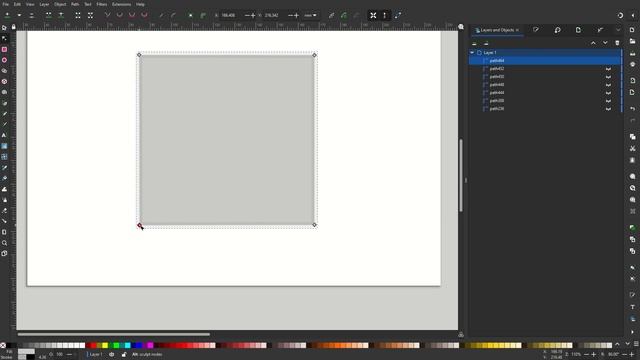The width and height of the screenshot is (640, 360).
Task: Select the Ellipse tool
Action: tap(4, 60)
